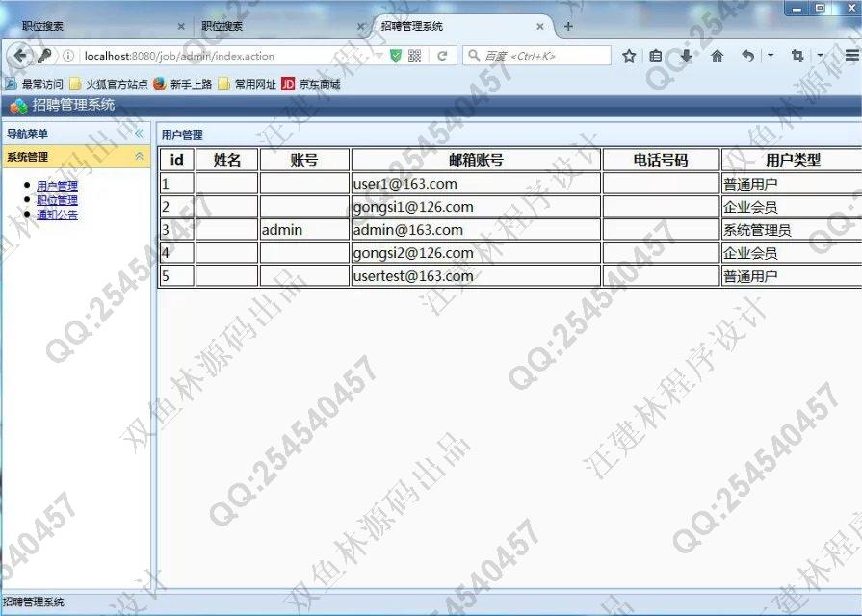Collapse the 导航菜单 panel with double arrow
The image size is (862, 616).
point(139,134)
